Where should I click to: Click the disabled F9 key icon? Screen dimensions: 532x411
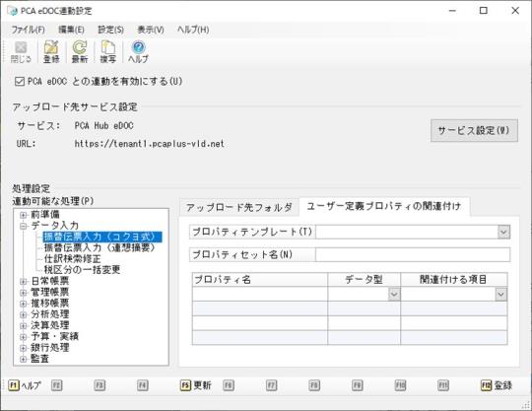(357, 385)
